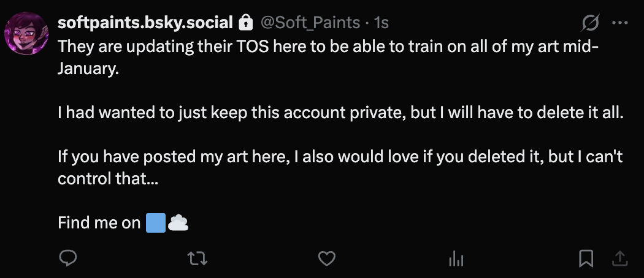This screenshot has width=644, height=278.
Task: Click the 1s post timestamp
Action: pyautogui.click(x=382, y=23)
